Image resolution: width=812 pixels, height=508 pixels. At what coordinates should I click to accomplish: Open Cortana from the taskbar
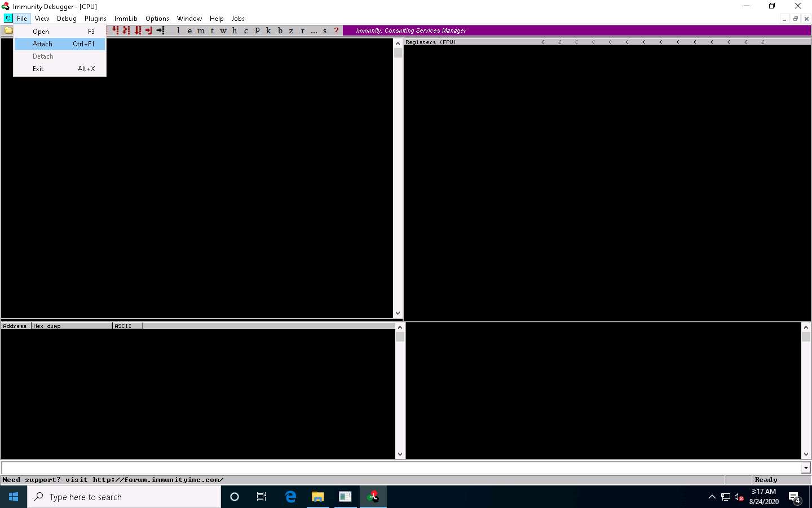pos(235,497)
